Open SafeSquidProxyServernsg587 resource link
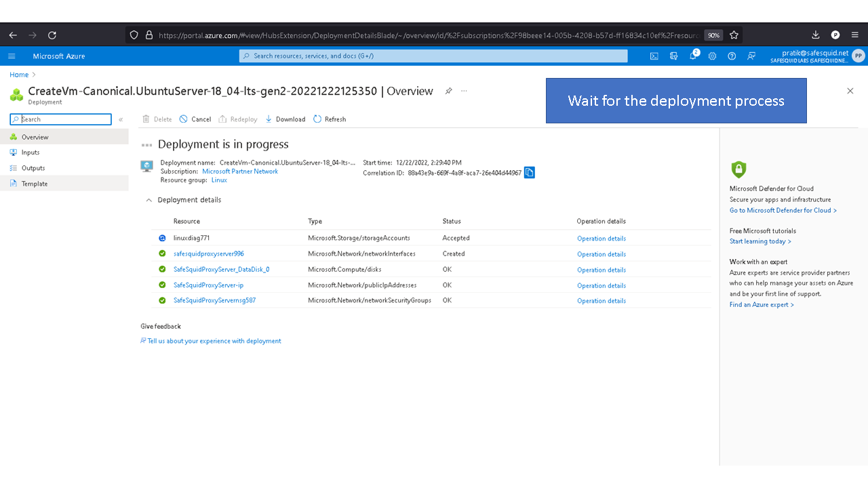 point(215,300)
